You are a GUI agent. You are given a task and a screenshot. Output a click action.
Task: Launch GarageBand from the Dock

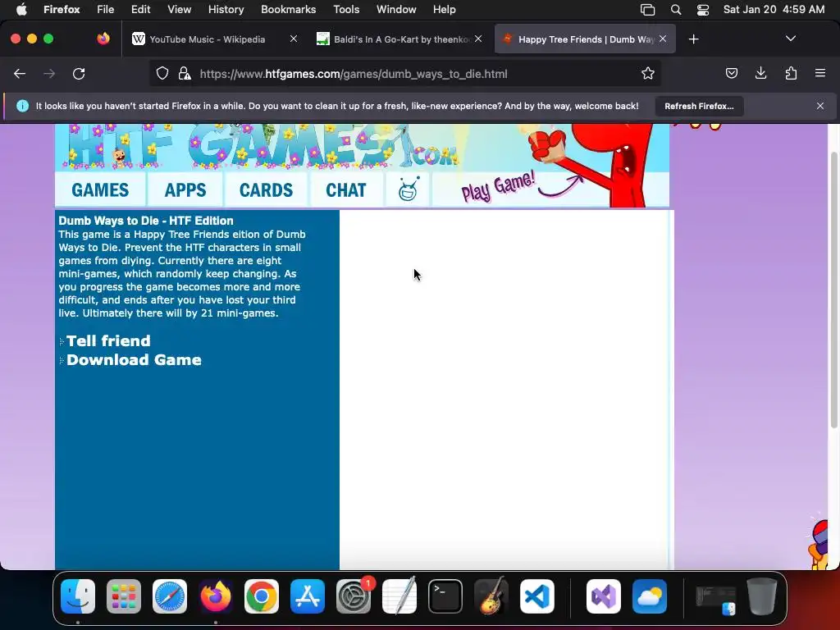tap(491, 596)
